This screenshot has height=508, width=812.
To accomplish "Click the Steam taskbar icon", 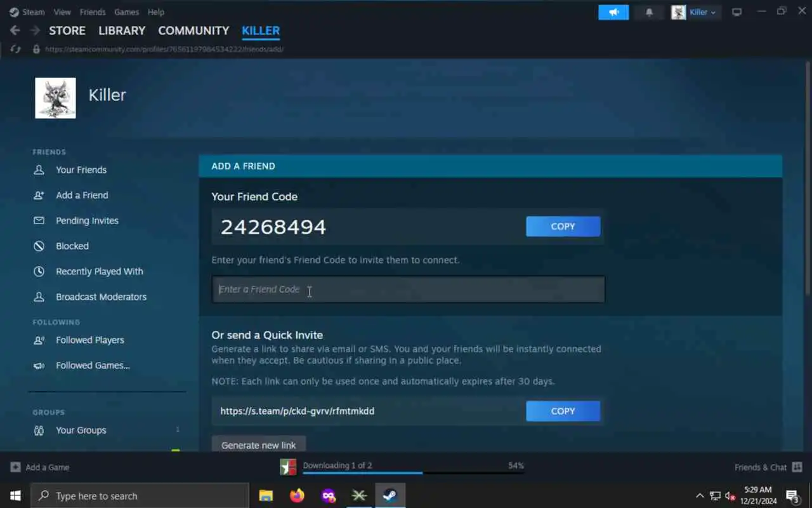I will (x=390, y=495).
